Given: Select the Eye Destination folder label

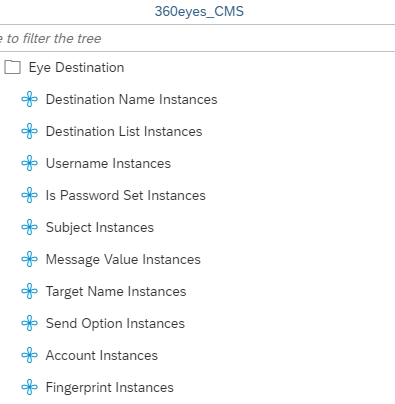Looking at the screenshot, I should coord(76,68).
